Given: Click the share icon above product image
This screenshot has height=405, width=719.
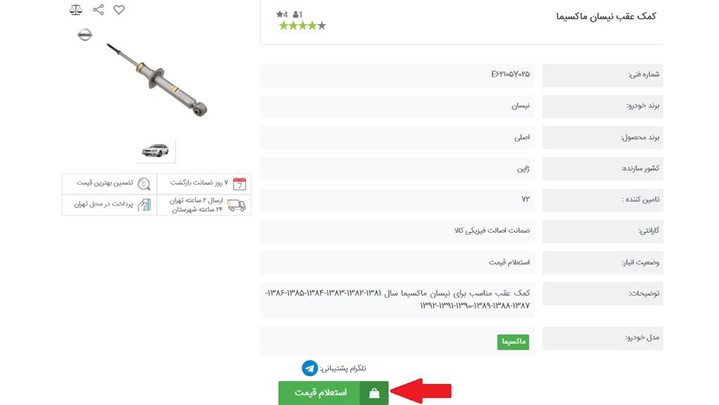Looking at the screenshot, I should tap(98, 10).
